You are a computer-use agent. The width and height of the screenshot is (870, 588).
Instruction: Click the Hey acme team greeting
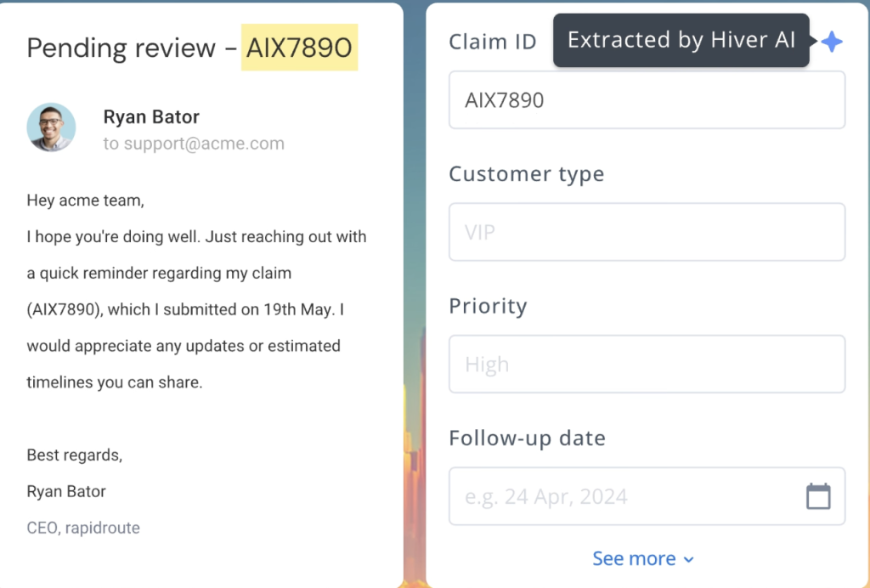pyautogui.click(x=86, y=201)
